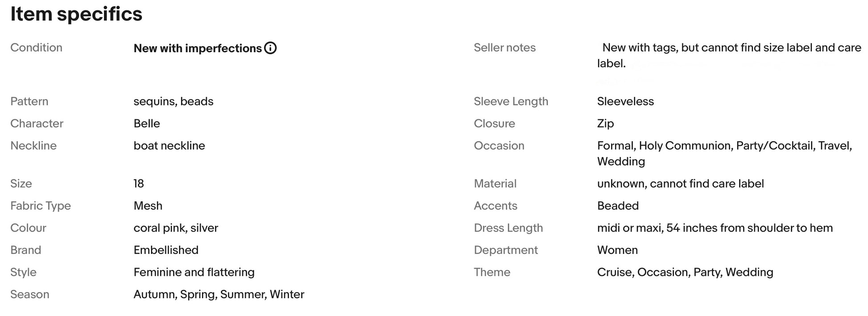Click the Occasion values list

pyautogui.click(x=725, y=154)
